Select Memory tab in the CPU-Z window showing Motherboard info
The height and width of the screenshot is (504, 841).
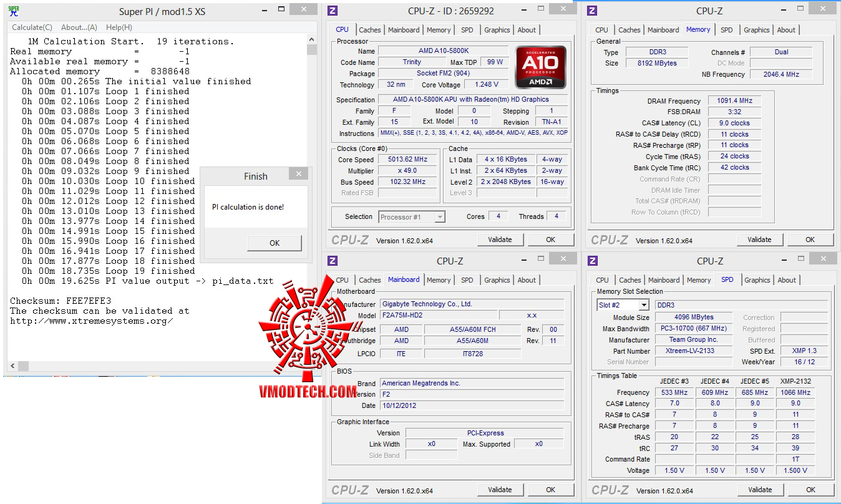pos(439,280)
